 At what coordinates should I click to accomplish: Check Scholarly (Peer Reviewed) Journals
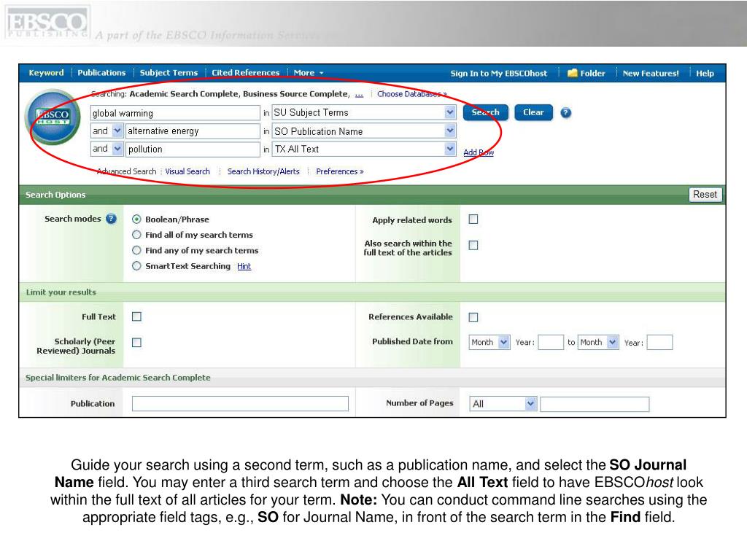click(136, 343)
